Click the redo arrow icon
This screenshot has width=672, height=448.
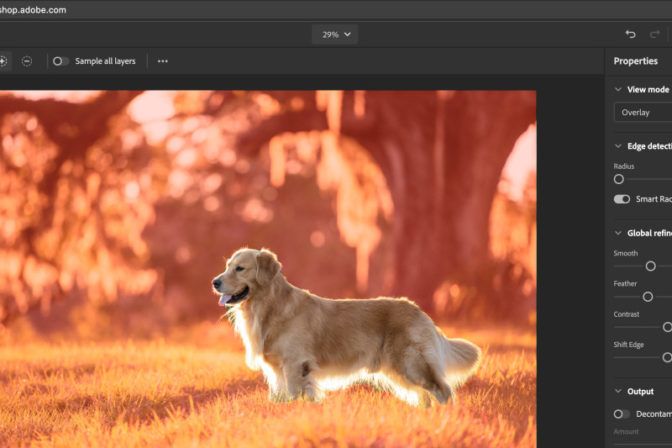tap(655, 34)
